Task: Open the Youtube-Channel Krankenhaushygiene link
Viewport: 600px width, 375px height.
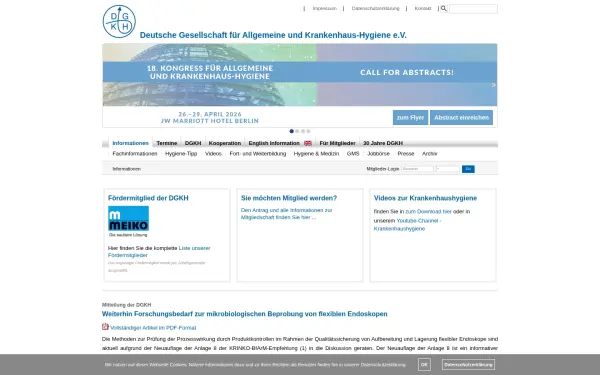Action: click(408, 225)
